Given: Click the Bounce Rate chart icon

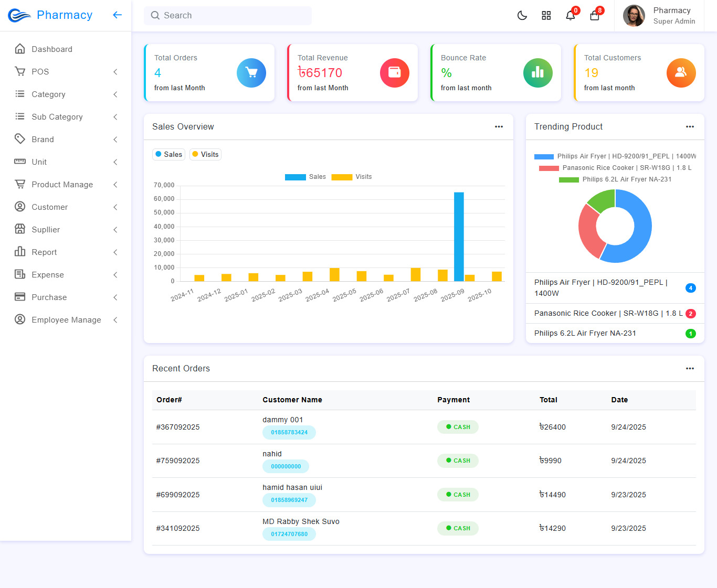Looking at the screenshot, I should (537, 73).
